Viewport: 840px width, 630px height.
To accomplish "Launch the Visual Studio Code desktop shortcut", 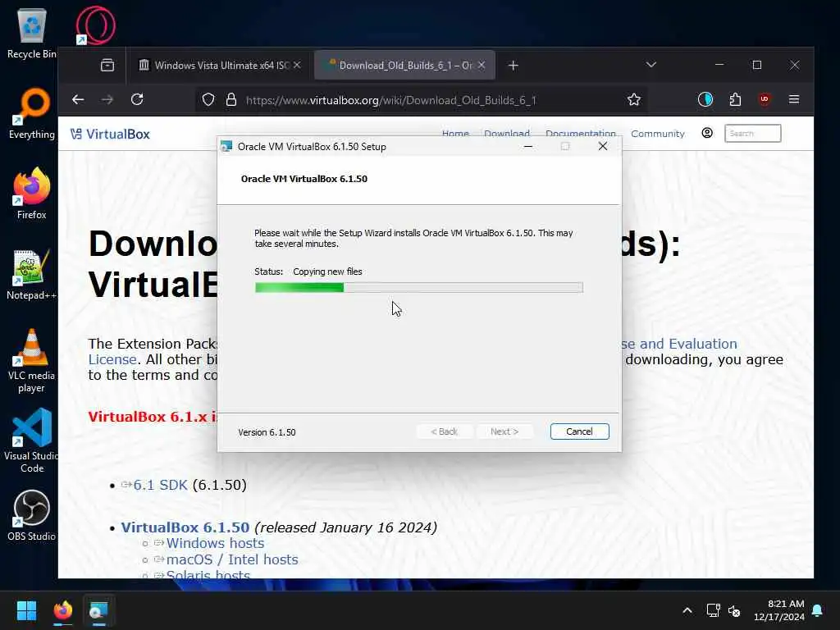I will [x=32, y=441].
